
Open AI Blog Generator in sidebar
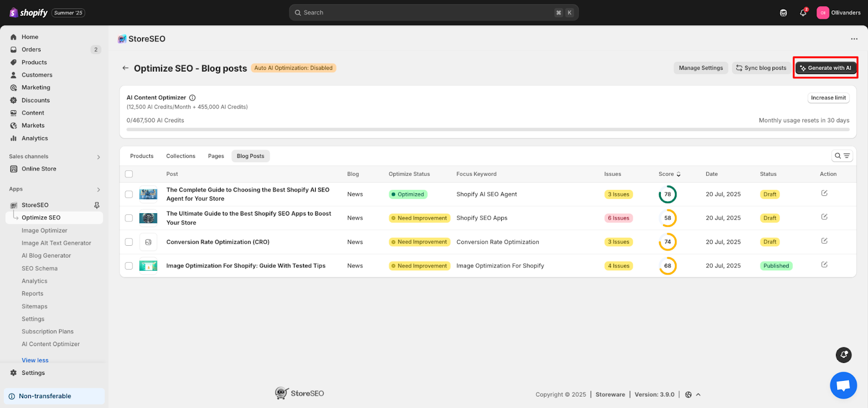46,256
